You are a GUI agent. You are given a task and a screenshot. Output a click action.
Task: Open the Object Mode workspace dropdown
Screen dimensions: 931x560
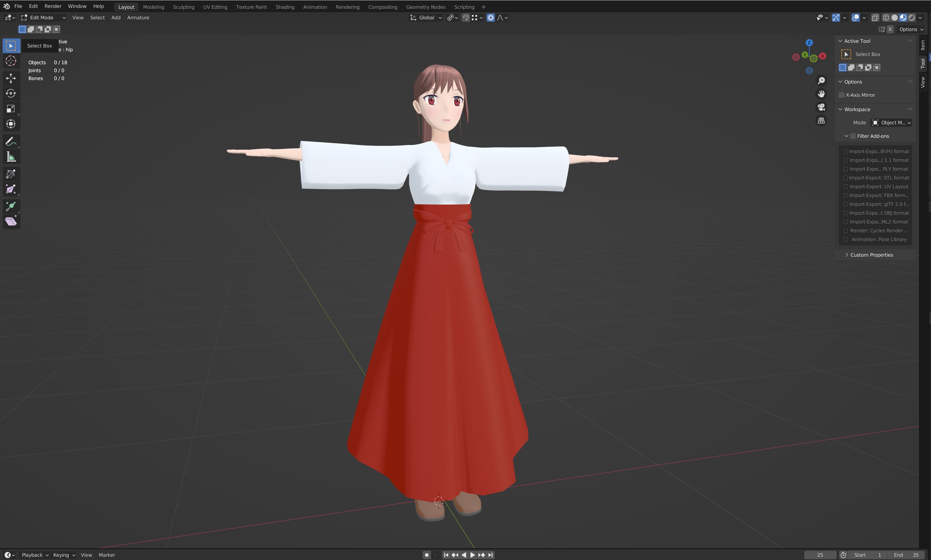pos(891,123)
